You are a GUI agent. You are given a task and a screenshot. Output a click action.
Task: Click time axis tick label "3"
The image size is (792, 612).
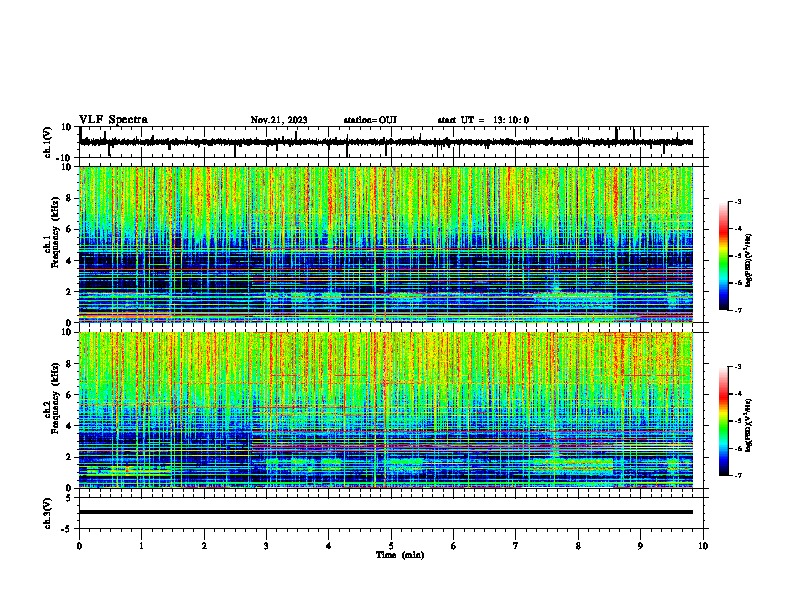coord(266,546)
